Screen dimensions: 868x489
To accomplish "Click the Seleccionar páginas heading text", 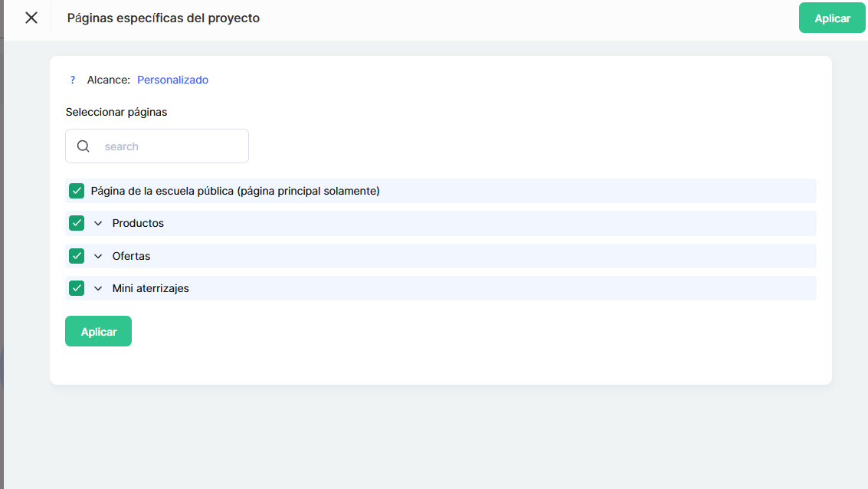I will coord(116,112).
